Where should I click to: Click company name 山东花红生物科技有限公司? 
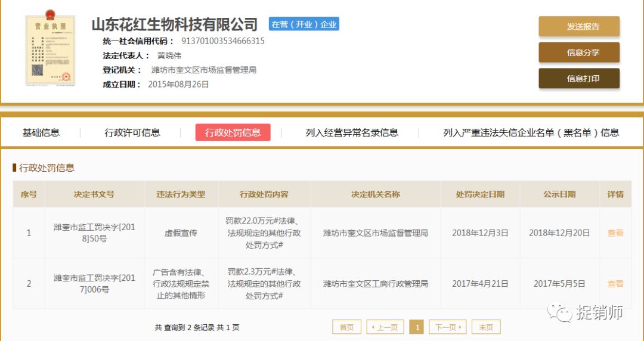coord(175,24)
